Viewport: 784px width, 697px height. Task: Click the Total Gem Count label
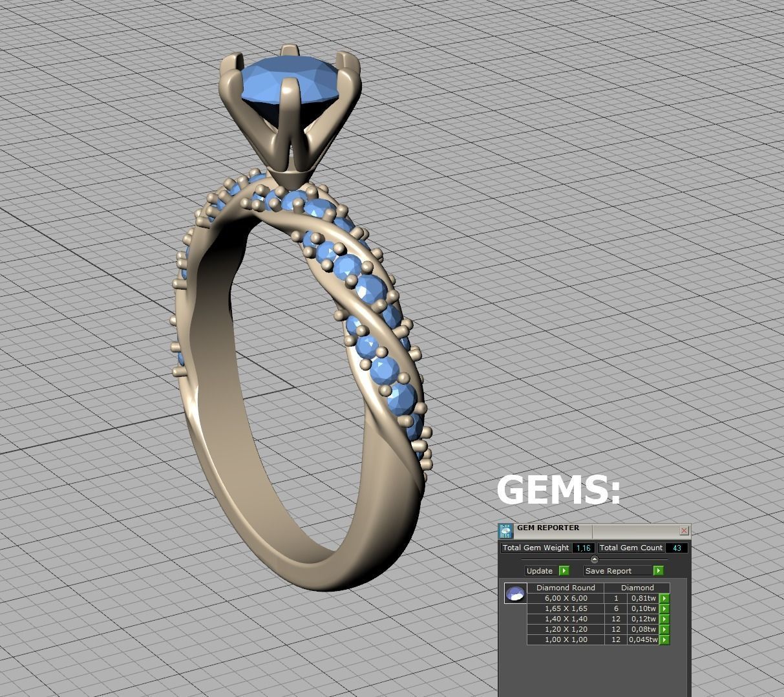(x=631, y=548)
